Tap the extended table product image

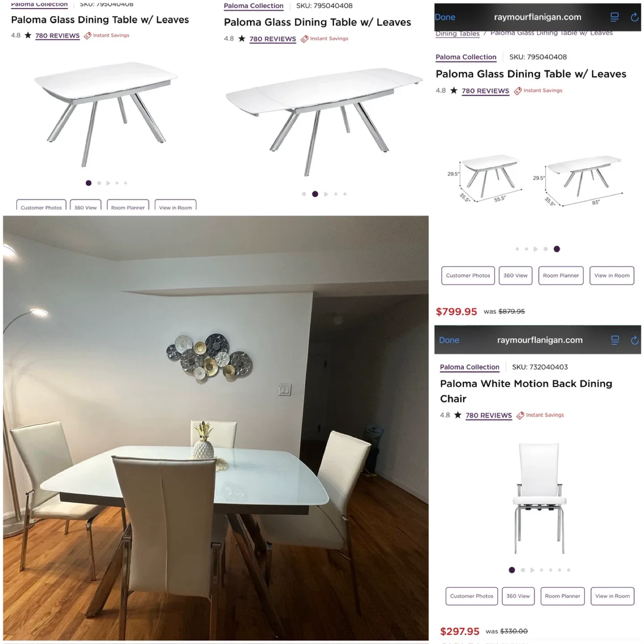coord(324,121)
